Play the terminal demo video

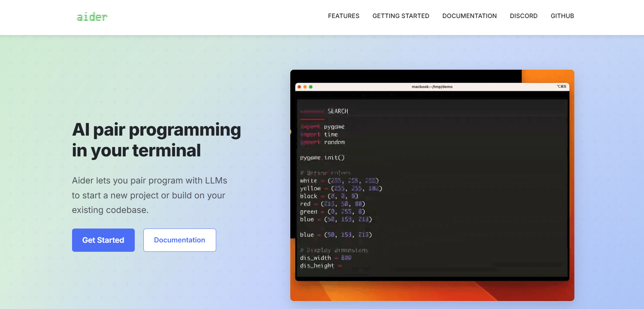tap(432, 185)
